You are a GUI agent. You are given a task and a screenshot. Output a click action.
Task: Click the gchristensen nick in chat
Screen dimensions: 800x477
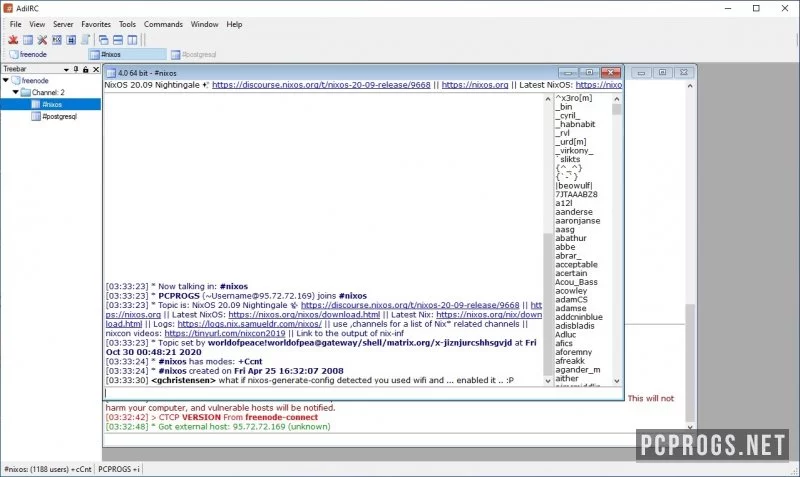[x=184, y=381]
